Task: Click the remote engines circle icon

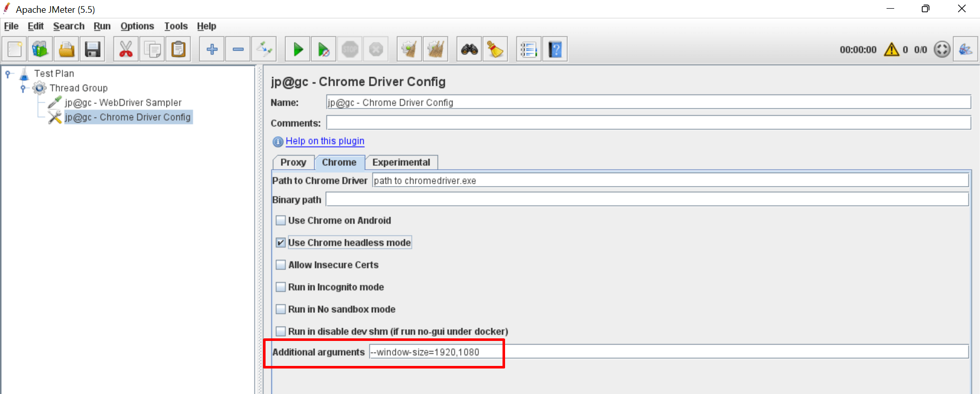Action: coord(942,50)
